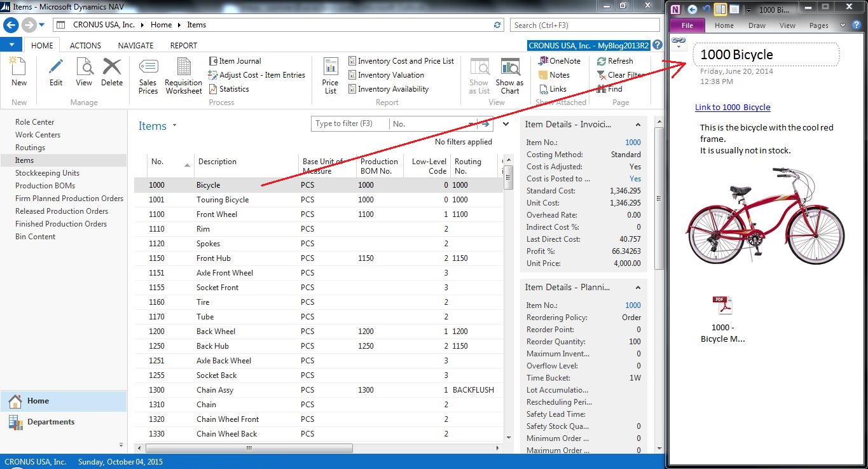Screen dimensions: 868x469
Task: Click the linked notes chain icon in OneNote
Action: click(679, 41)
